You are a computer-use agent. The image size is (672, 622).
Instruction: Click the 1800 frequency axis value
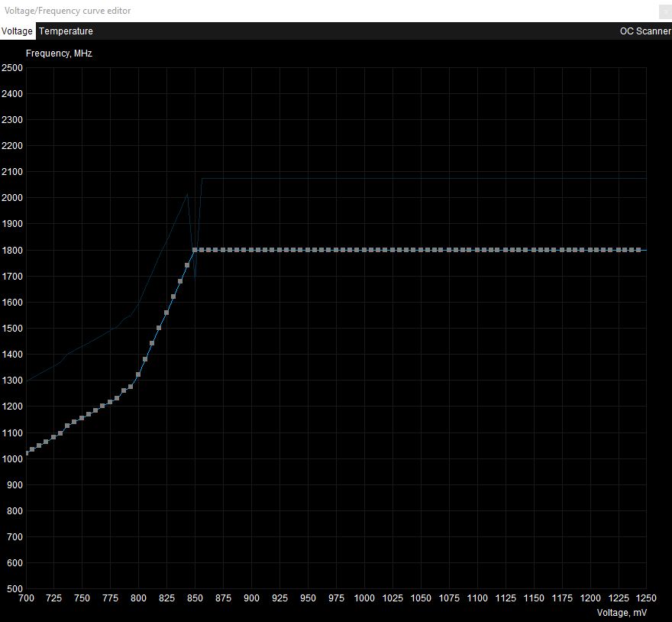click(x=12, y=251)
